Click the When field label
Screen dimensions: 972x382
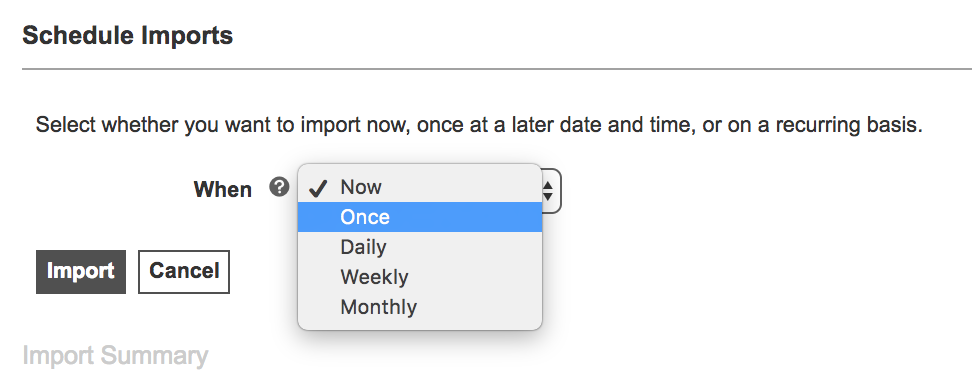pos(223,189)
